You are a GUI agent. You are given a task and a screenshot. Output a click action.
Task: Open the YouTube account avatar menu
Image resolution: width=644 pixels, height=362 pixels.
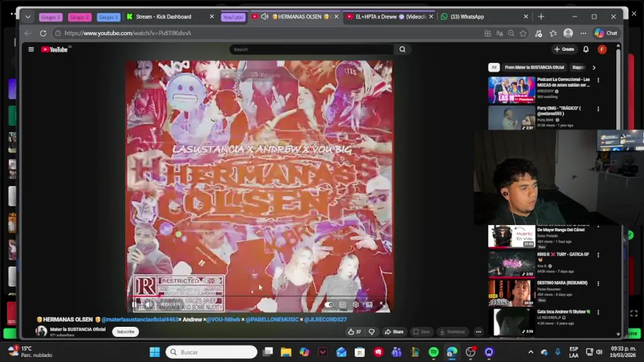tap(602, 49)
